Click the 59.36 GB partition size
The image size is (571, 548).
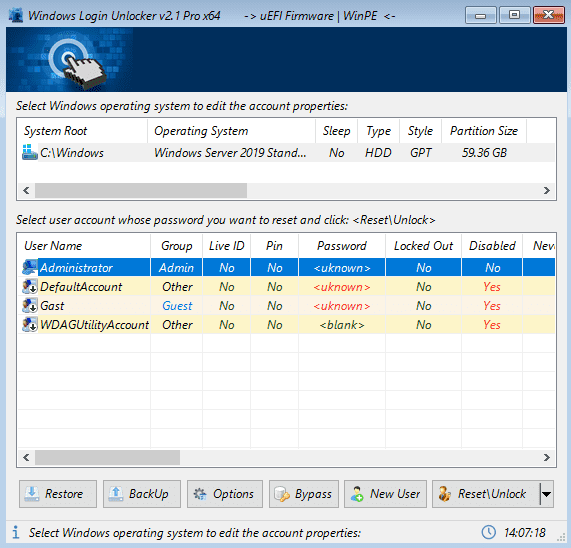pyautogui.click(x=484, y=153)
